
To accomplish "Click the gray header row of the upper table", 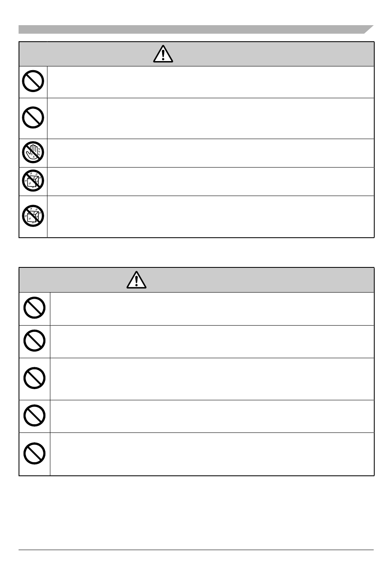I will [196, 54].
